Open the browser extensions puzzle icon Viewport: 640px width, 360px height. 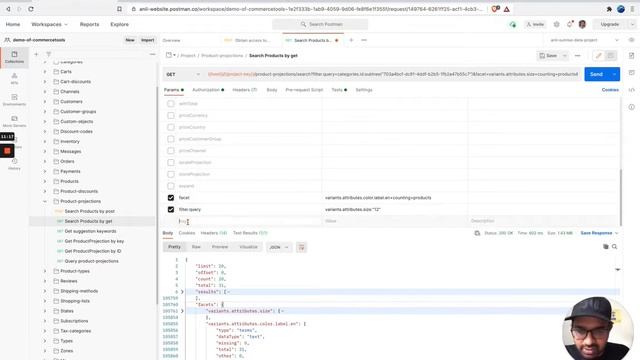tap(609, 9)
